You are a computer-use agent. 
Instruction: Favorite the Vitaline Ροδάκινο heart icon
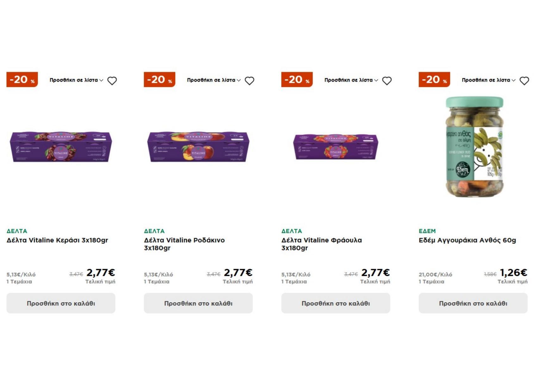(x=249, y=81)
